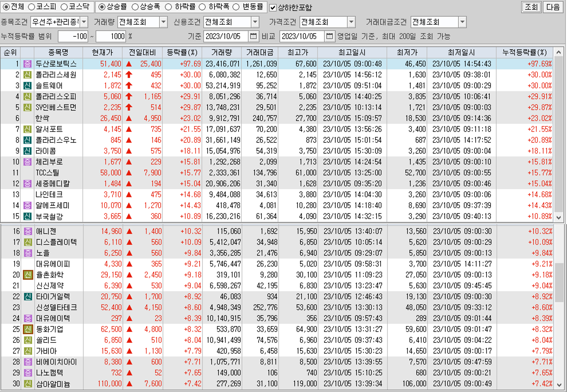This screenshot has height=392, width=567.
Task: Choose the 변동률 radio option
Action: [x=236, y=7]
